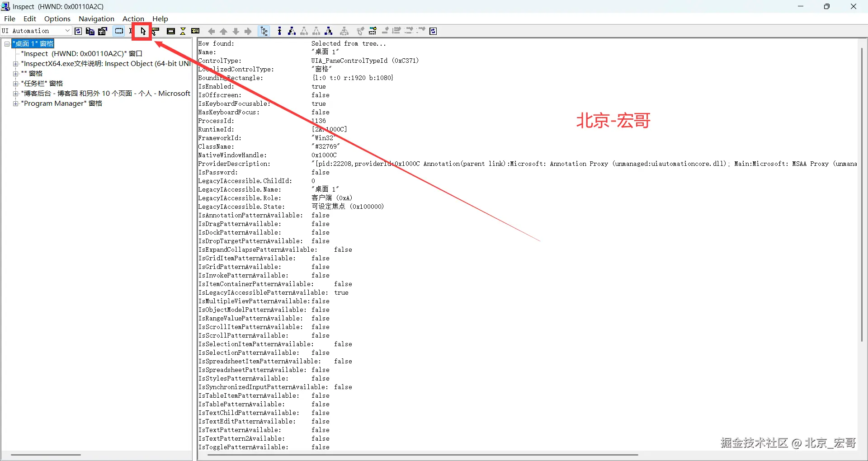Image resolution: width=868 pixels, height=461 pixels.
Task: Click the "IsPassword:" property label
Action: point(218,173)
